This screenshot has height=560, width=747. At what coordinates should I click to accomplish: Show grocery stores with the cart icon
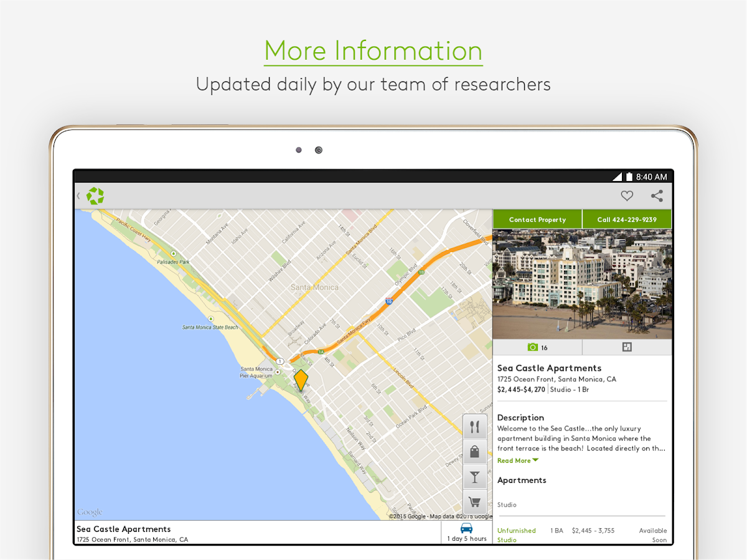tap(474, 502)
